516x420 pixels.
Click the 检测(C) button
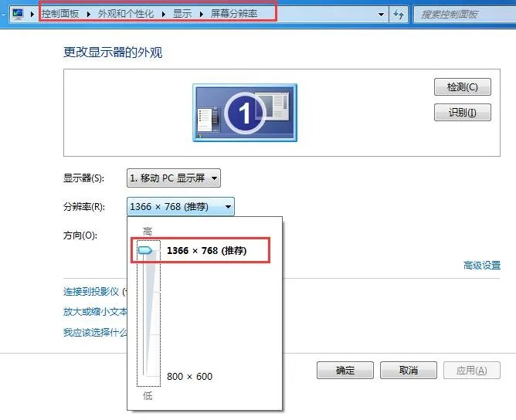pos(463,86)
